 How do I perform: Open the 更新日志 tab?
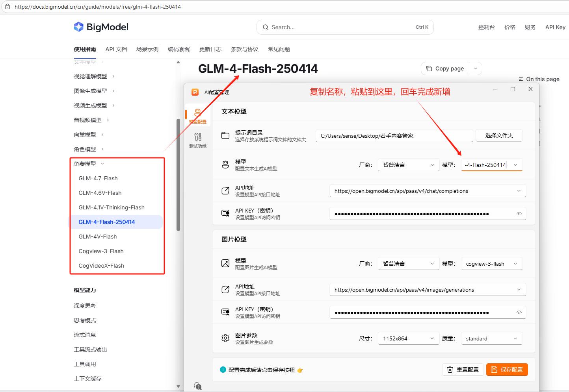point(210,49)
